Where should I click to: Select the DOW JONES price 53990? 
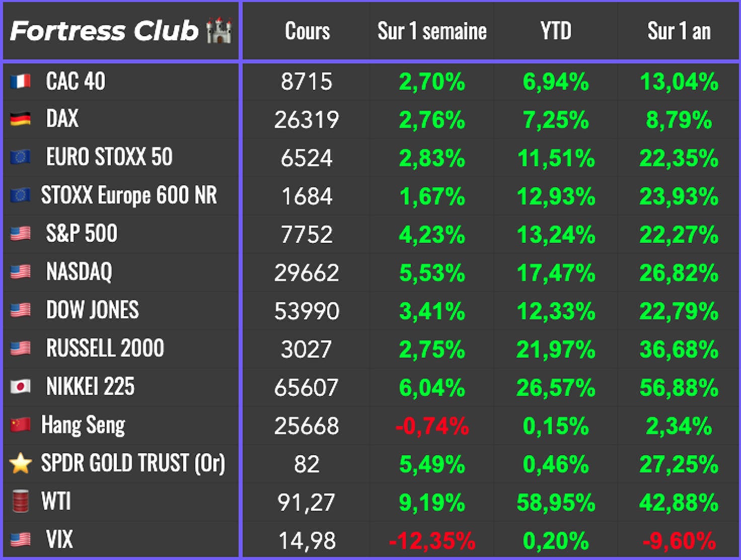click(307, 311)
